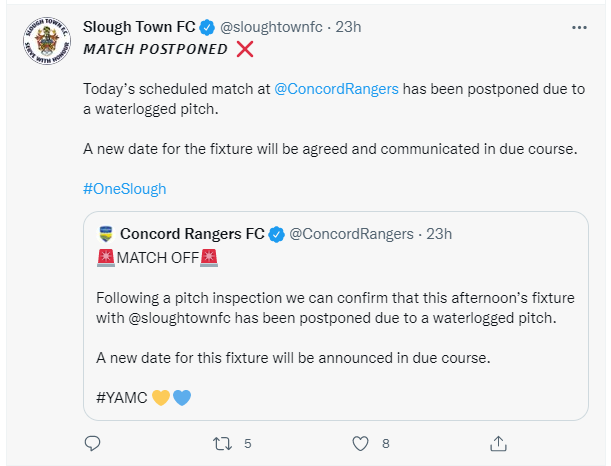Open the @sloughtownfc handle
The height and width of the screenshot is (466, 611).
271,27
